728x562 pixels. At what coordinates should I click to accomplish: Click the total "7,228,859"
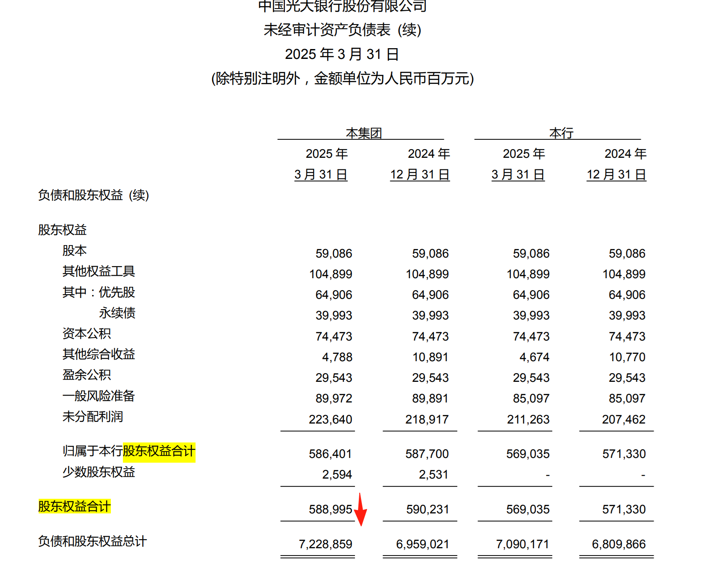[325, 544]
